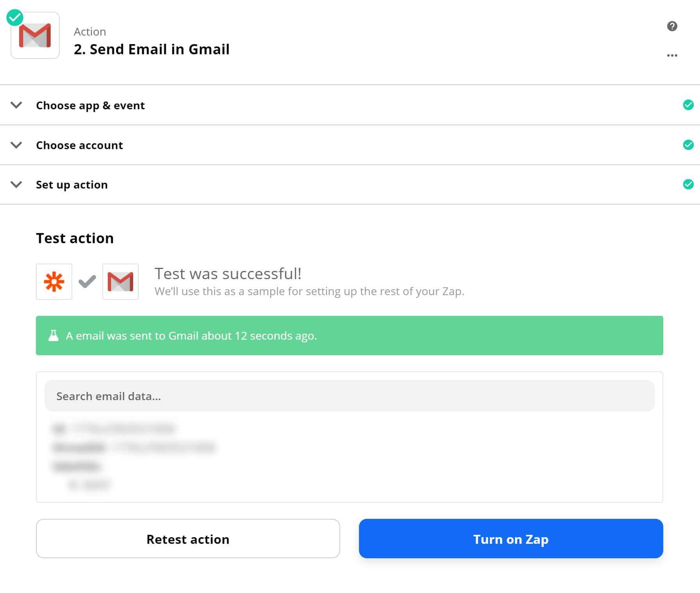Open the three-dots more options menu
The image size is (700, 593).
pyautogui.click(x=672, y=55)
